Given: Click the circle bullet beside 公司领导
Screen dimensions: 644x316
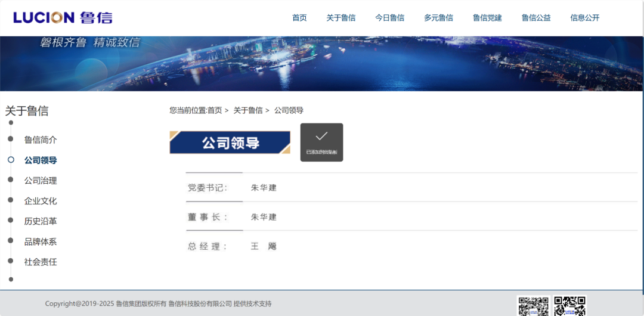Looking at the screenshot, I should pyautogui.click(x=11, y=160).
